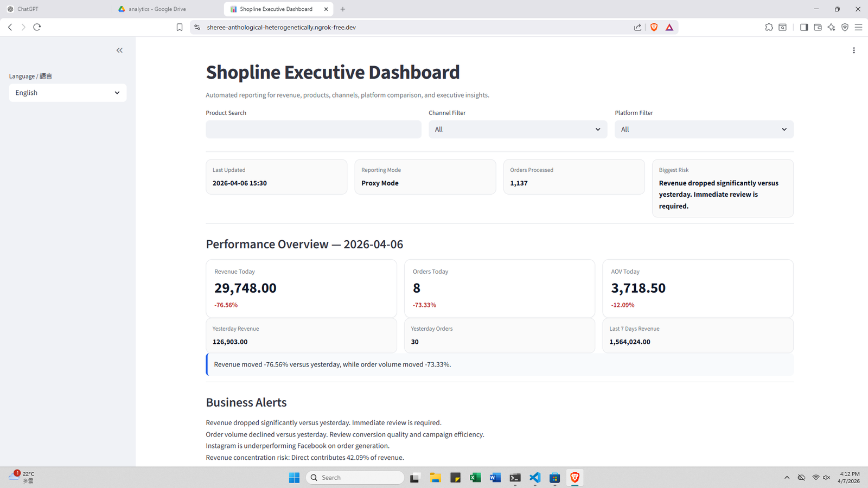The image size is (868, 488).
Task: Close the Shopline Executive Dashboard tab
Action: tap(326, 9)
